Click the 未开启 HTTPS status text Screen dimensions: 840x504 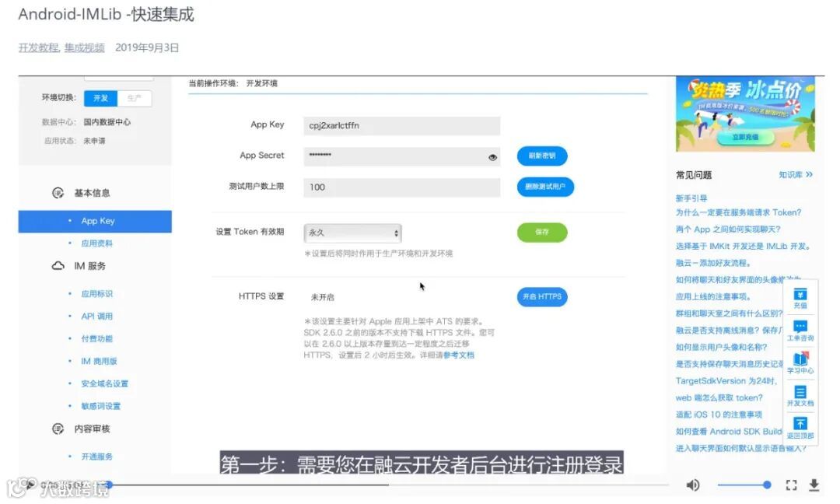322,297
